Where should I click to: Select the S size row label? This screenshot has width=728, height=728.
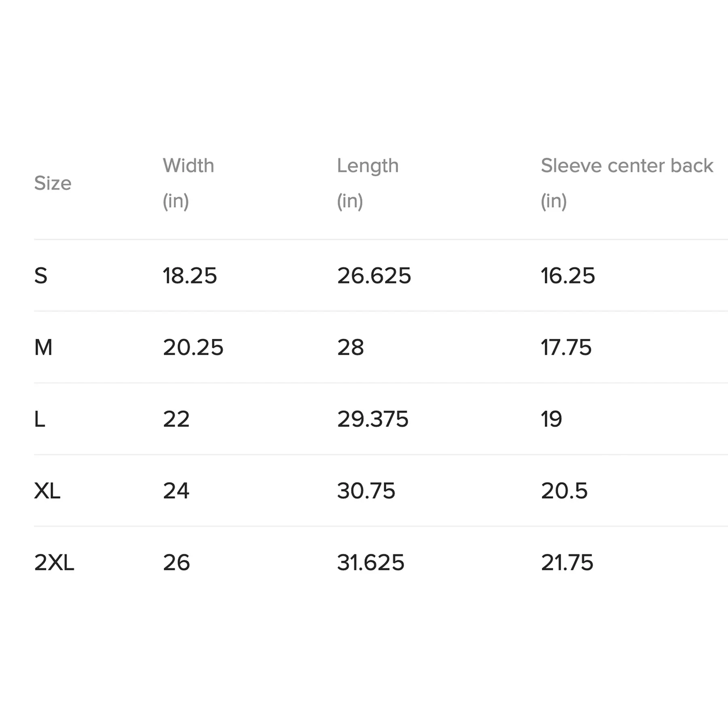point(40,276)
